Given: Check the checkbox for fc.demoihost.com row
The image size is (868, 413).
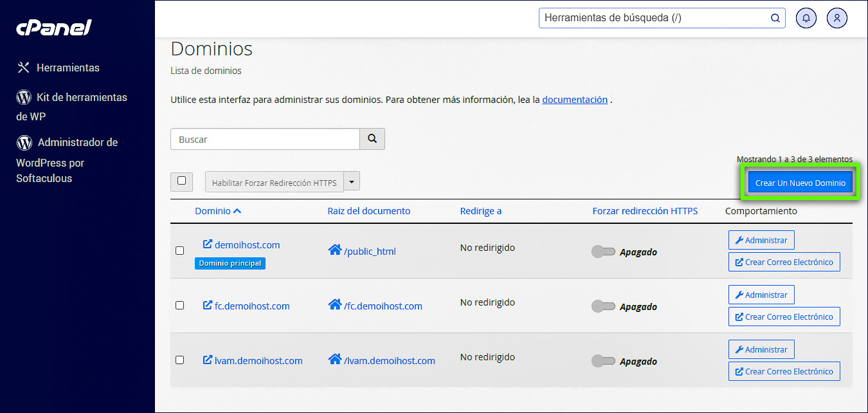Looking at the screenshot, I should click(x=180, y=306).
